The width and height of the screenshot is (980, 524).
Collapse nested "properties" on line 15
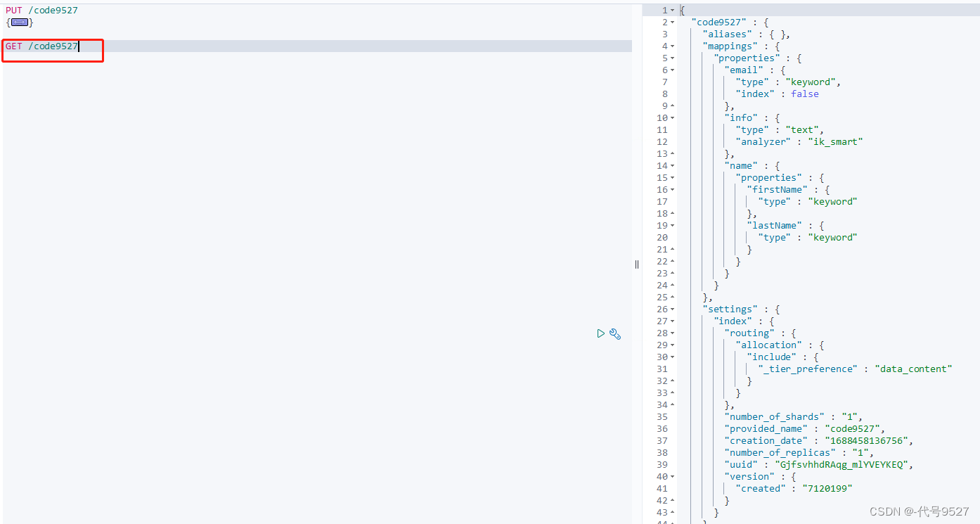(673, 177)
